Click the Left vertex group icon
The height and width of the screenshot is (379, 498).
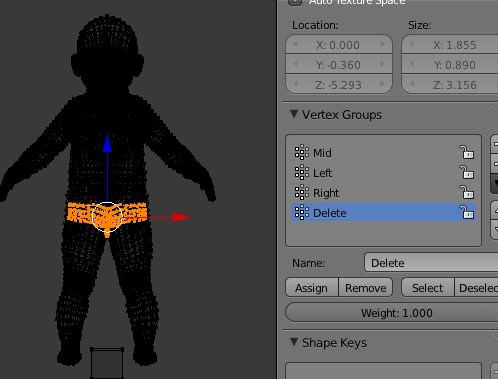pyautogui.click(x=302, y=172)
